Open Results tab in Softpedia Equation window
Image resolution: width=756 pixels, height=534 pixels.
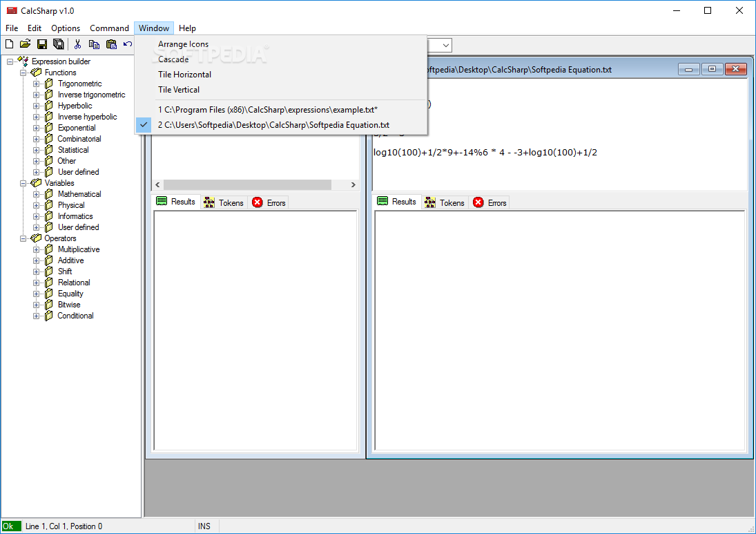[x=397, y=201]
